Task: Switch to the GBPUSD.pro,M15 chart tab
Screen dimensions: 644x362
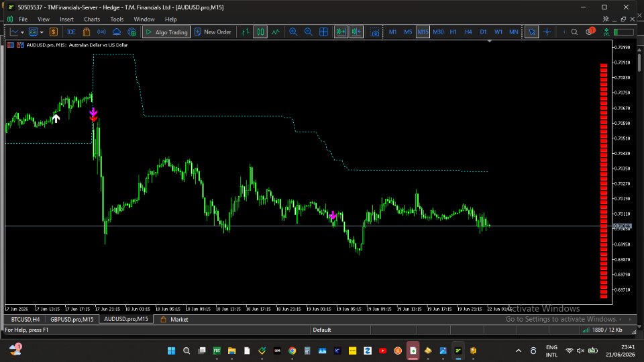Action: tap(72, 319)
